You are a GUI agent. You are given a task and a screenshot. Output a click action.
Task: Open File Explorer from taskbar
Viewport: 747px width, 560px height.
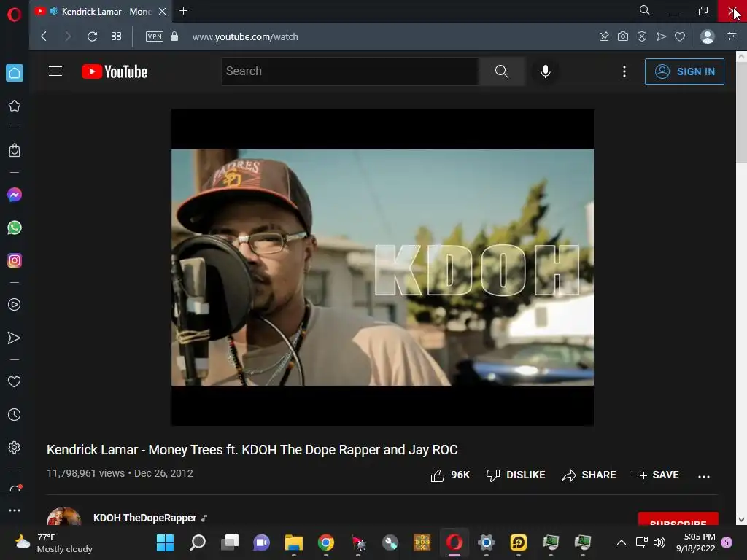294,542
